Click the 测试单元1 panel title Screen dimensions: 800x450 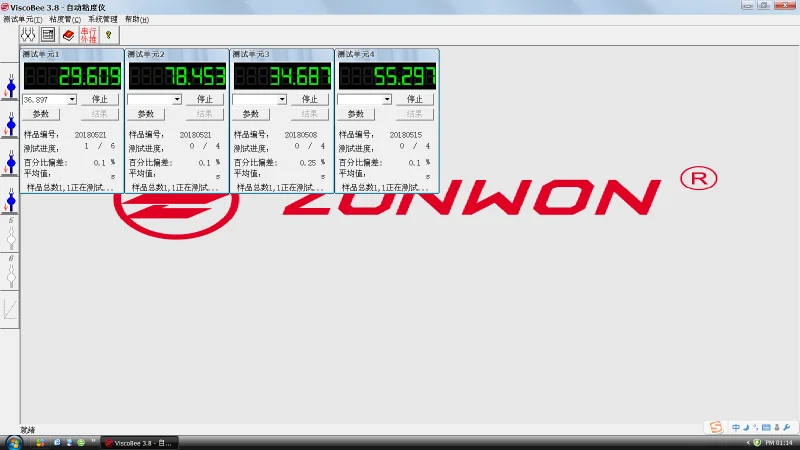pyautogui.click(x=41, y=54)
